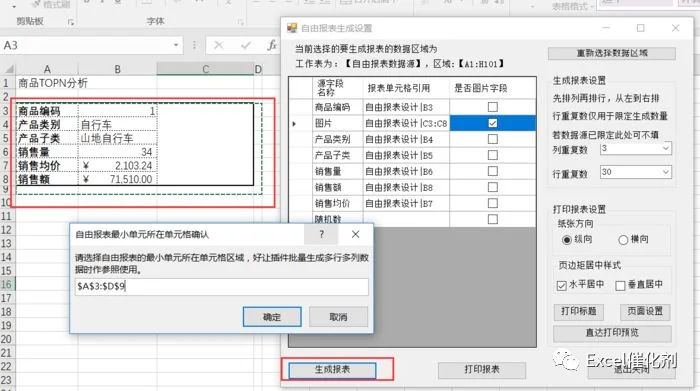Screen dimensions: 700x391
Task: Click cell containing 2,103.24
Action: (117, 166)
